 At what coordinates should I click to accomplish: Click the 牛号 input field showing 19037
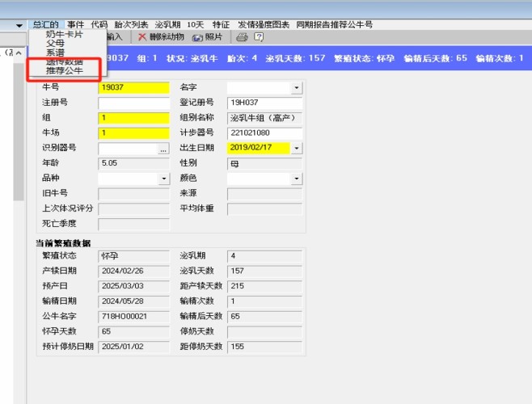click(133, 88)
